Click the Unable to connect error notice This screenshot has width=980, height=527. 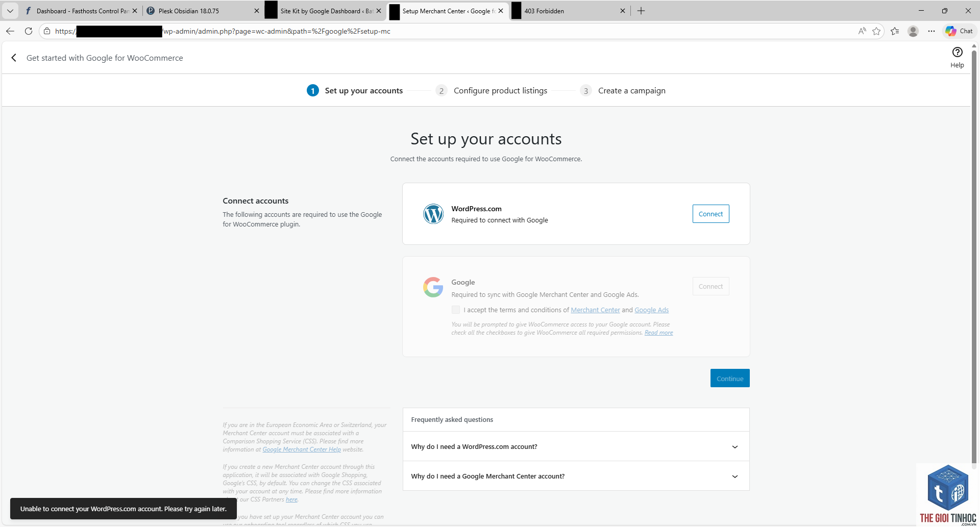(x=124, y=509)
